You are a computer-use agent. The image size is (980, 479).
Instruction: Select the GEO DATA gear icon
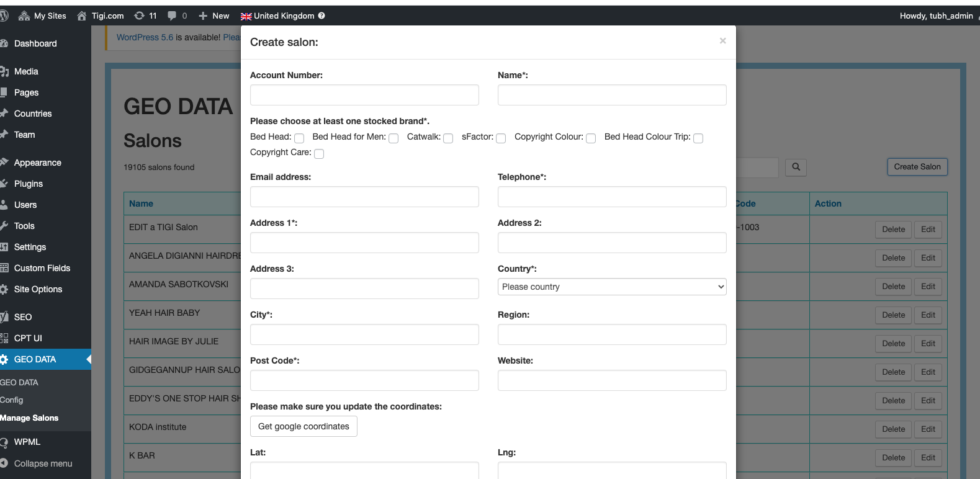tap(4, 359)
